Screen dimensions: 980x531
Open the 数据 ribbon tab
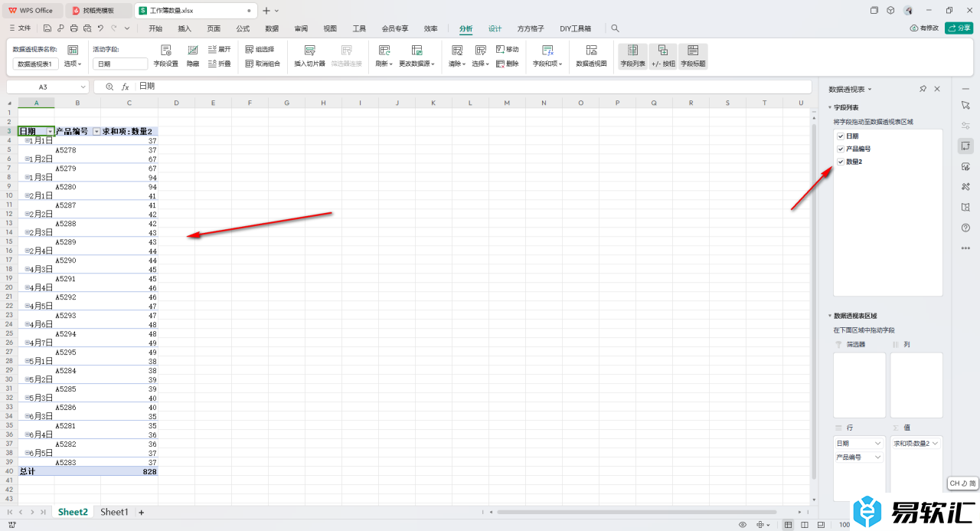tap(272, 28)
